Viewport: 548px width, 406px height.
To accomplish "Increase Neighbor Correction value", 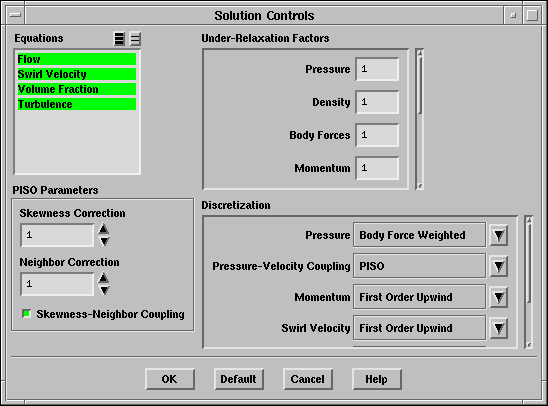I will coord(104,278).
